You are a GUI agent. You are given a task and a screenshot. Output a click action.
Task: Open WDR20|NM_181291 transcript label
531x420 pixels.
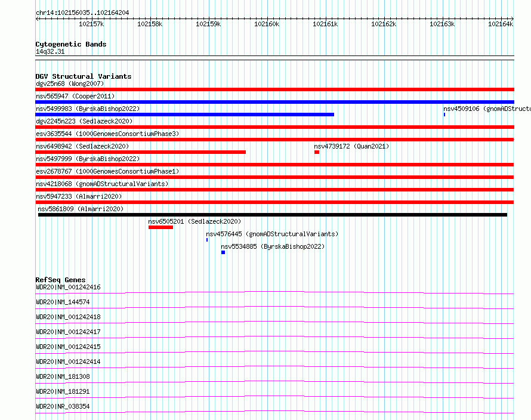[63, 391]
